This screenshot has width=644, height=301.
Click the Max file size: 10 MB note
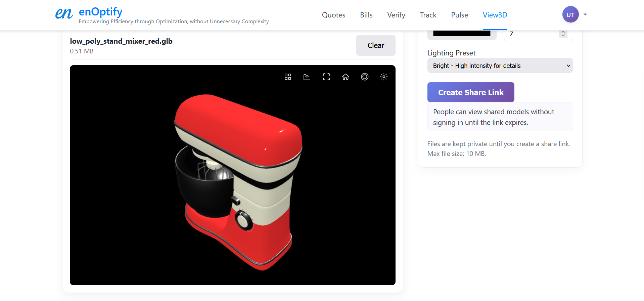pos(457,154)
